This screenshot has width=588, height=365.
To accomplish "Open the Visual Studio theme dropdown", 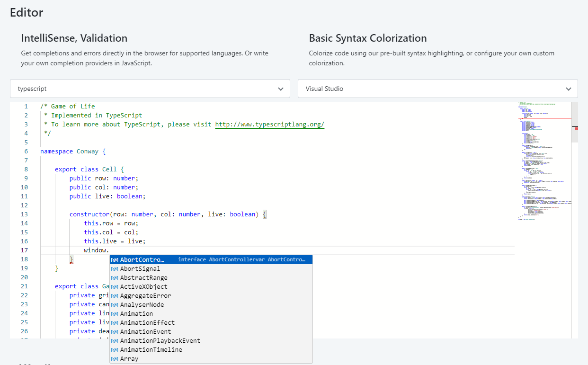I will (437, 89).
